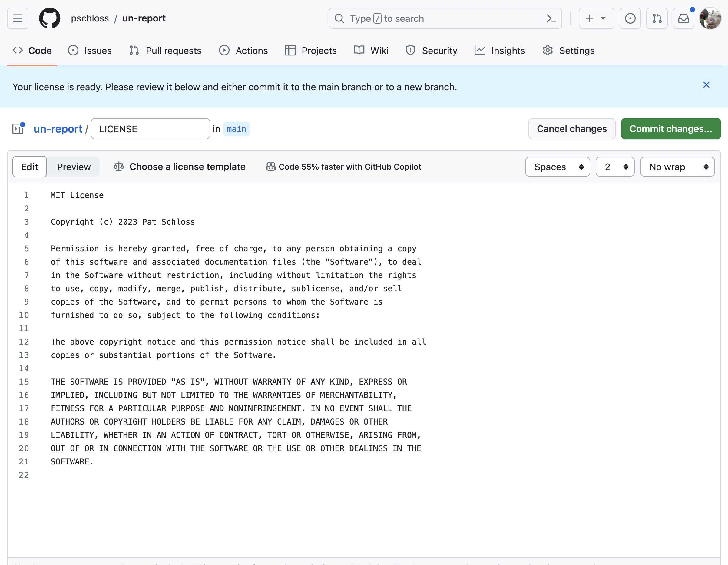Expand the plus create-new dropdown
Image resolution: width=728 pixels, height=565 pixels.
pyautogui.click(x=596, y=18)
